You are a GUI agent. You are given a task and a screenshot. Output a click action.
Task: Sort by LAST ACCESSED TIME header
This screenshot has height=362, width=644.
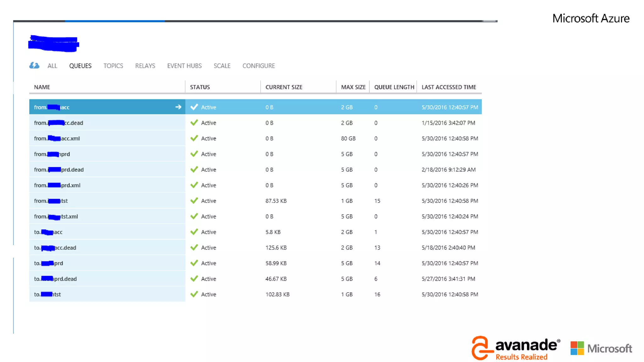coord(449,87)
